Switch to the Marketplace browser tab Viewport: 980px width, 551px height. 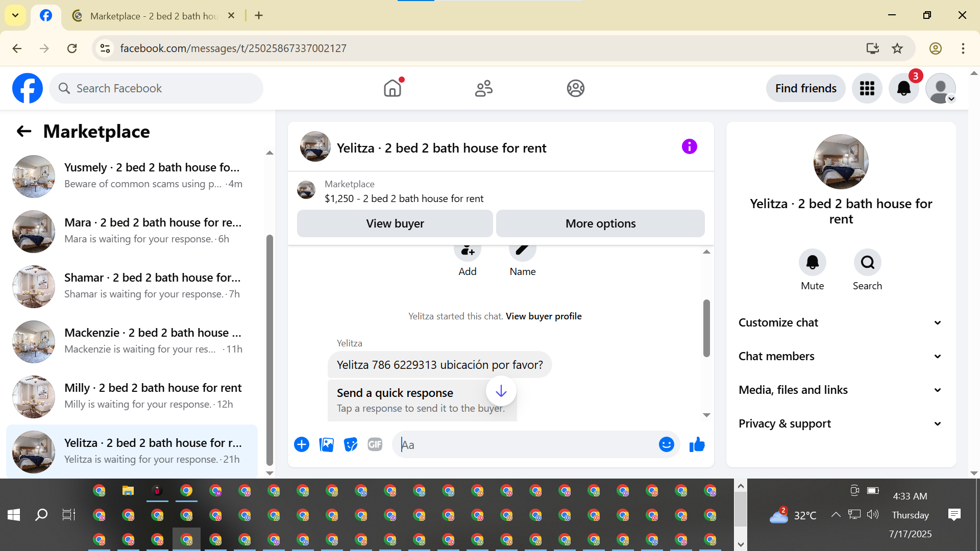(x=153, y=16)
